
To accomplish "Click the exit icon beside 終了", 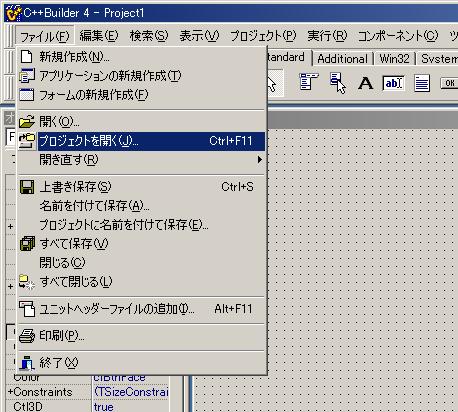I will tap(27, 363).
